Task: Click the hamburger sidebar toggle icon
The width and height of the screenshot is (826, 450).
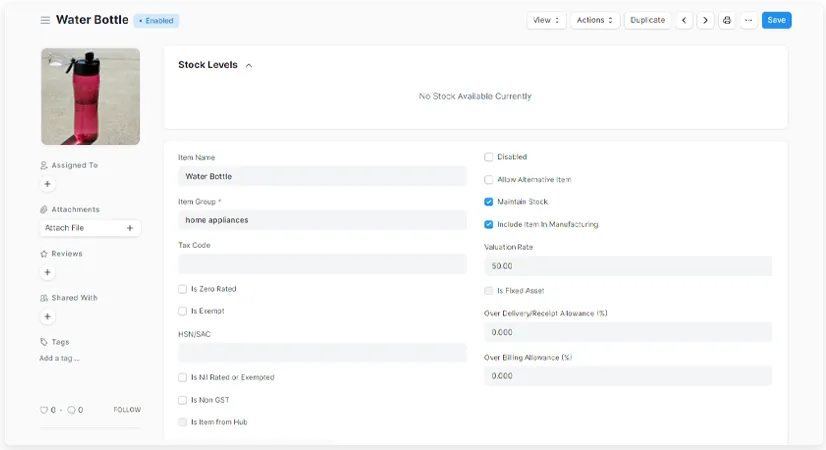Action: (45, 20)
